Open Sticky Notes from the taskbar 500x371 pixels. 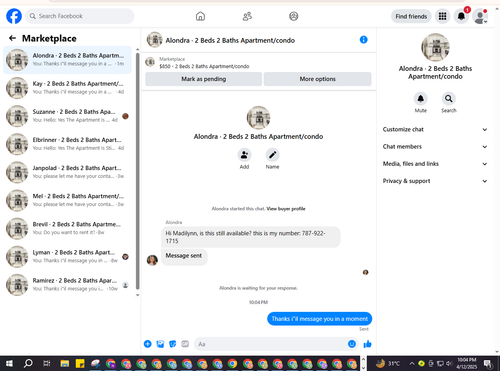[80, 363]
